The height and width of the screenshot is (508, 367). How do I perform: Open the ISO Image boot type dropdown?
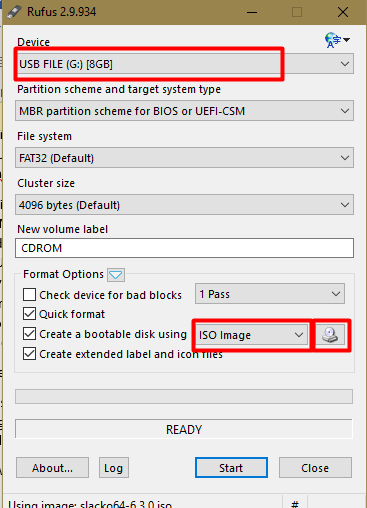click(251, 335)
